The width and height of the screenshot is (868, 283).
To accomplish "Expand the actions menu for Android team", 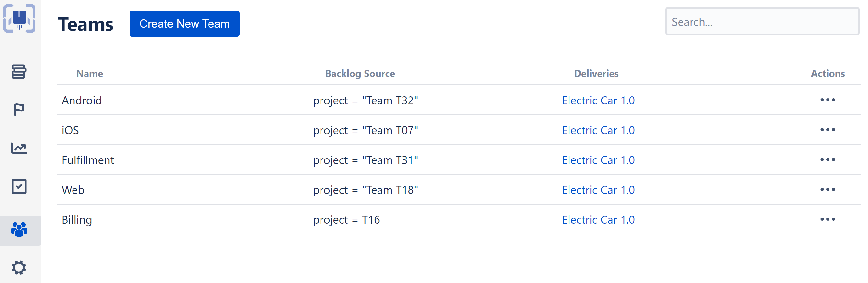I will click(x=828, y=100).
